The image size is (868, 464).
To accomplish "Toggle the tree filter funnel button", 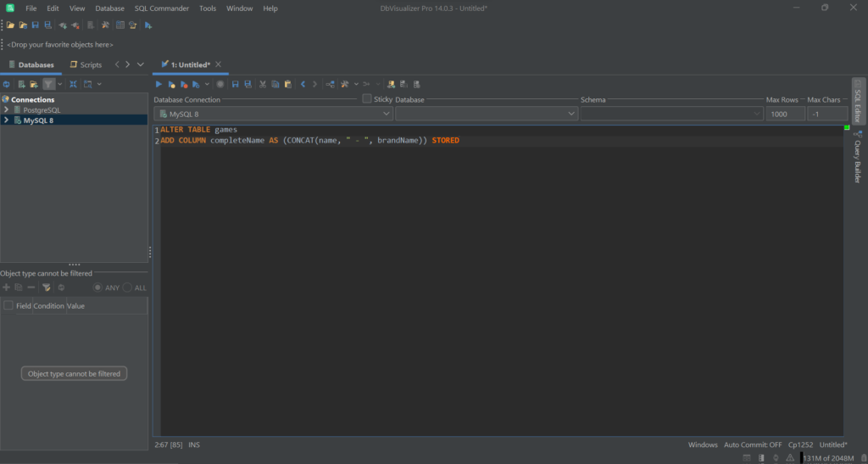I will (x=48, y=84).
